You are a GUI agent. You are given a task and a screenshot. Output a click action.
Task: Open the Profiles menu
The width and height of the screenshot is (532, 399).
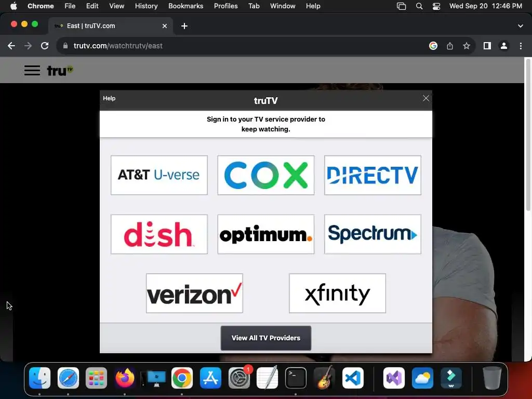click(225, 6)
